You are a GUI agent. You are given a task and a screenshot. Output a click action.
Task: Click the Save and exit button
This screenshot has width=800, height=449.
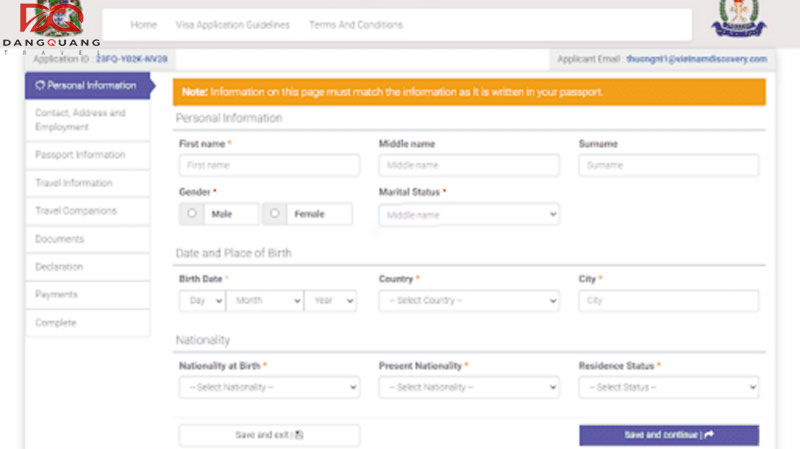click(268, 435)
